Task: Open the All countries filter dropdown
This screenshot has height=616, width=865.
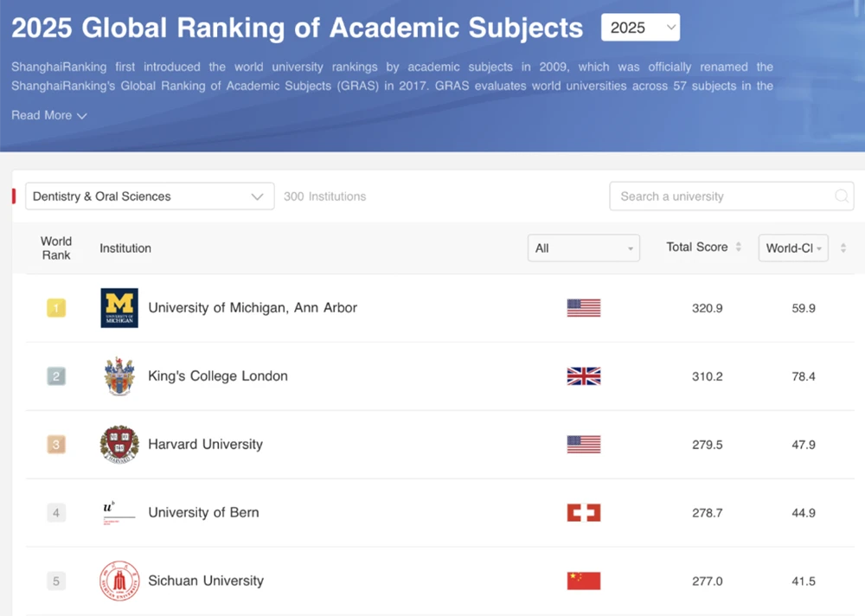Action: 583,247
